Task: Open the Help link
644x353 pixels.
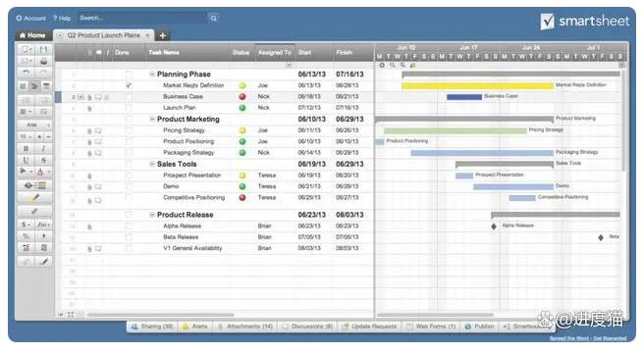Action: click(x=62, y=18)
